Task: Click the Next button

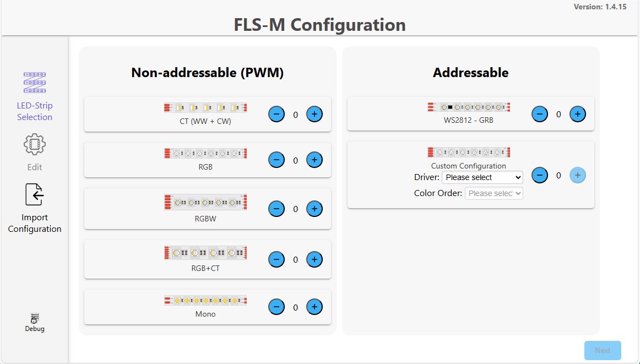Action: [603, 350]
